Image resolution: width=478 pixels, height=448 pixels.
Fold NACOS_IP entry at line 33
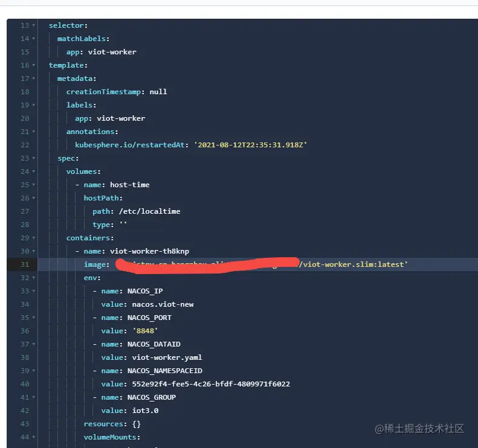(x=33, y=291)
